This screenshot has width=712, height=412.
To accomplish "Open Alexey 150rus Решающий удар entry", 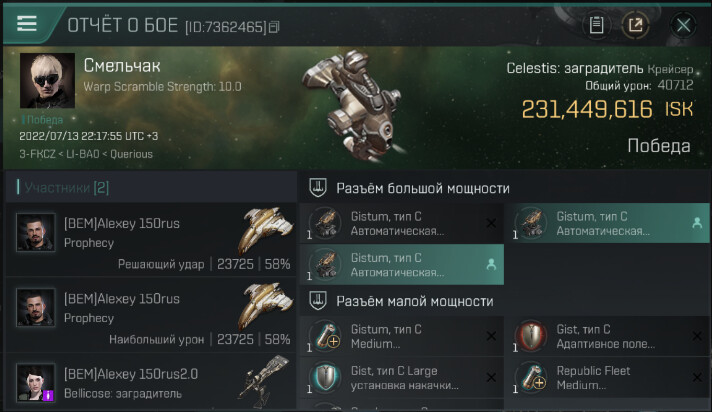I will [x=150, y=239].
